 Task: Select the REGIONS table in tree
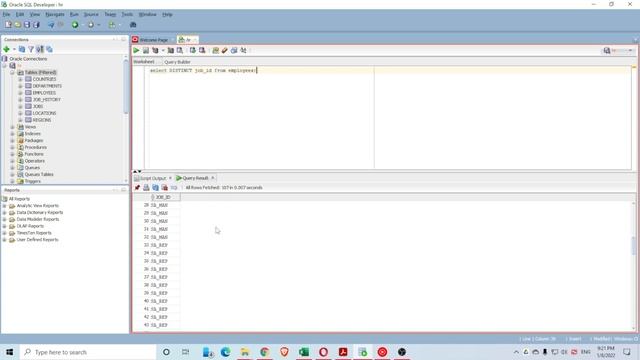(42, 120)
